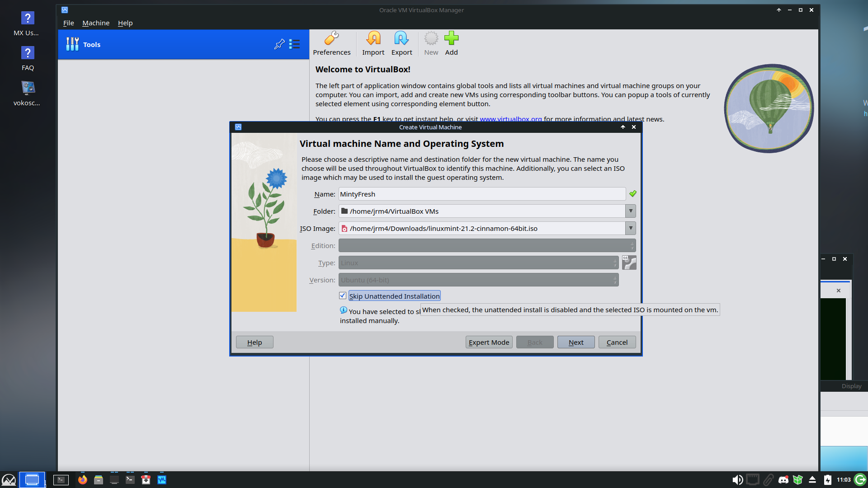Click the Folder path field
This screenshot has height=488, width=868.
(x=482, y=211)
